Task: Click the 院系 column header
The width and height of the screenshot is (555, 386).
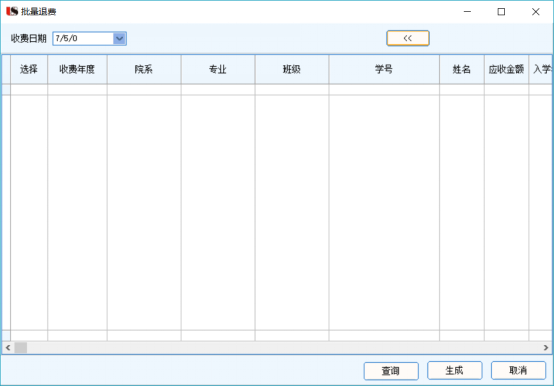Action: [x=144, y=69]
